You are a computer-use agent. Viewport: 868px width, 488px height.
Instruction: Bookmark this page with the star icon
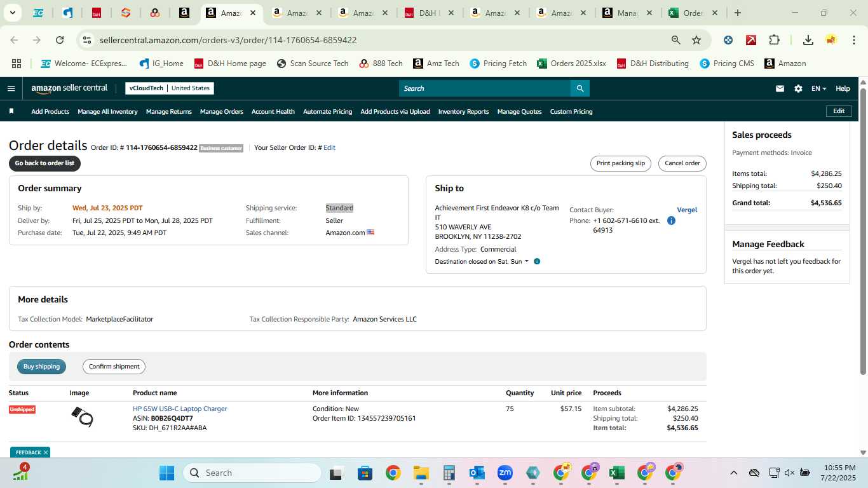696,40
